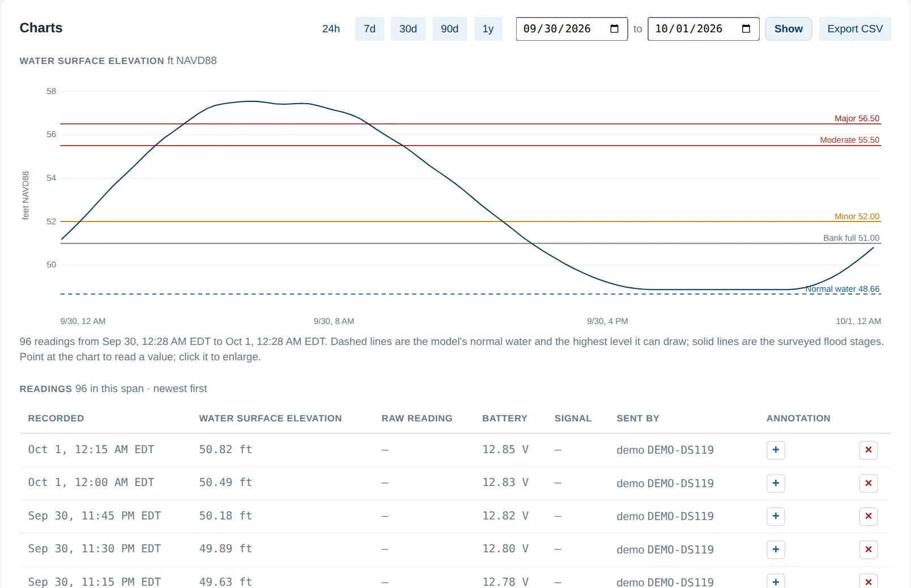Click the Major 56.50 stage label
The width and height of the screenshot is (911, 588).
click(857, 118)
